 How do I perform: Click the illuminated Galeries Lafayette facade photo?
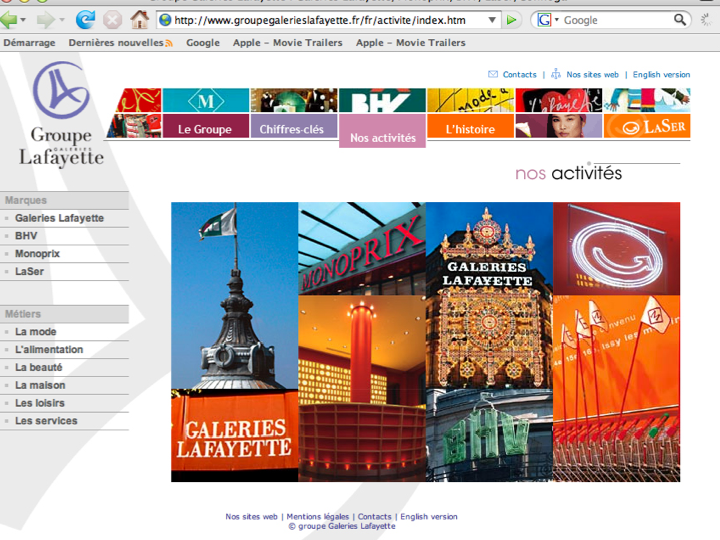pyautogui.click(x=489, y=296)
